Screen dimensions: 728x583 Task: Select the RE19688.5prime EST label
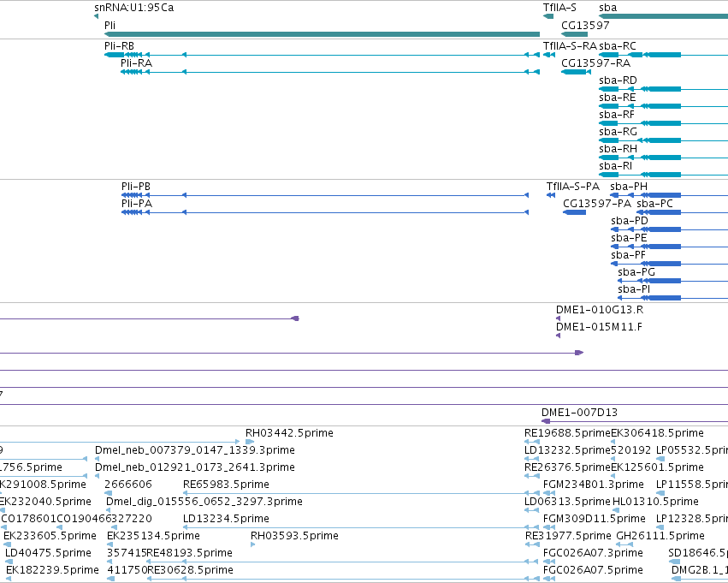(x=567, y=433)
